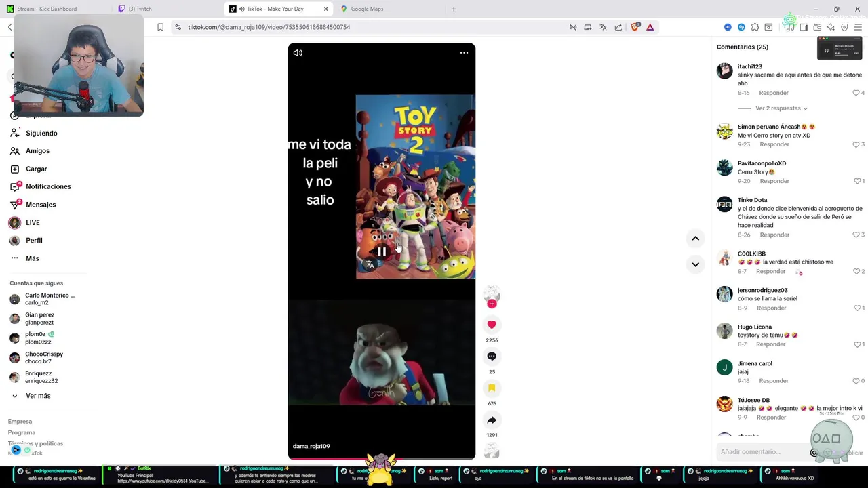
Task: Open the extensions puzzle icon
Action: point(755,27)
